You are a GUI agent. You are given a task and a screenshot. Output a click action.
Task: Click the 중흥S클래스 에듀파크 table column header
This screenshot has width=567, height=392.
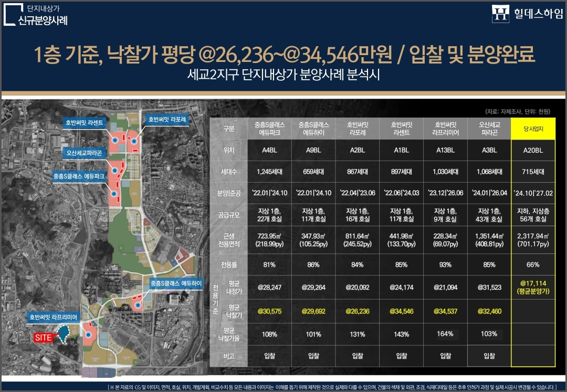pyautogui.click(x=269, y=129)
